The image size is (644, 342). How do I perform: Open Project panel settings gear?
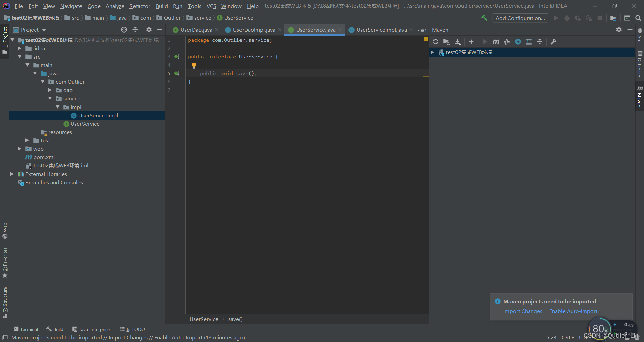[x=149, y=30]
